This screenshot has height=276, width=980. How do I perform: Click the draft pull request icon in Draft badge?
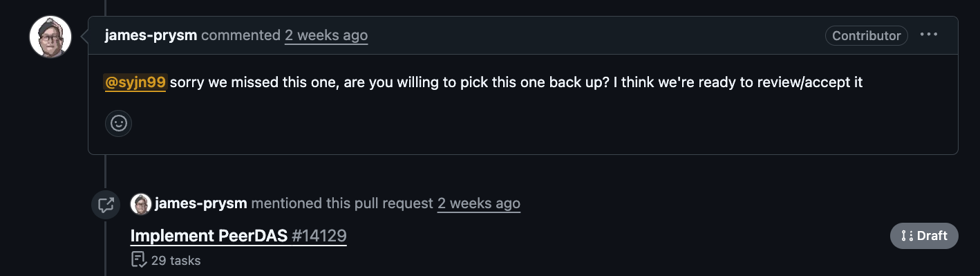click(x=907, y=236)
